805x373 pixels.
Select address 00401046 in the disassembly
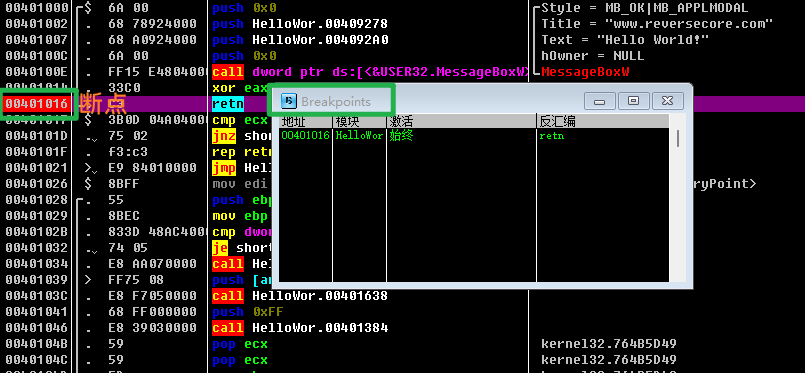point(36,327)
